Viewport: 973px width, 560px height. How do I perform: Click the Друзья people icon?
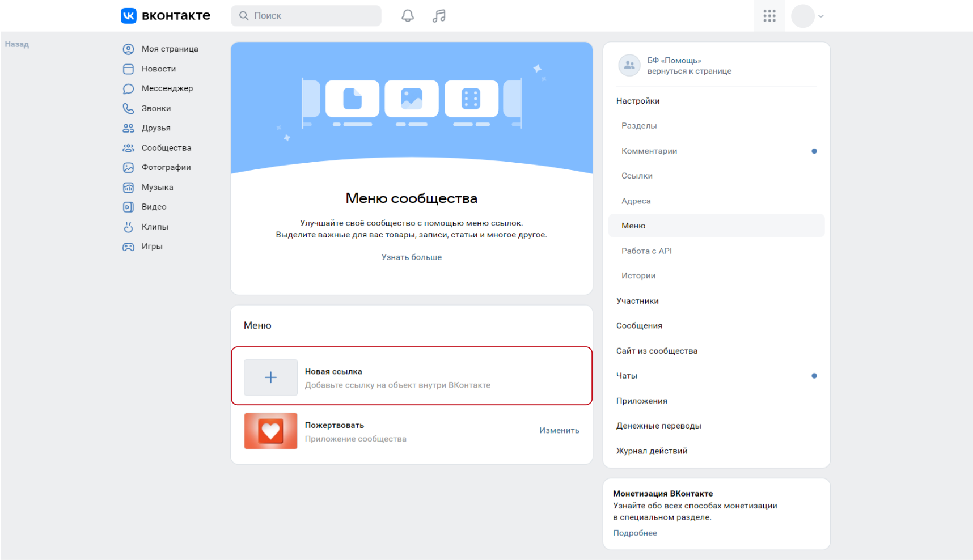pyautogui.click(x=129, y=128)
